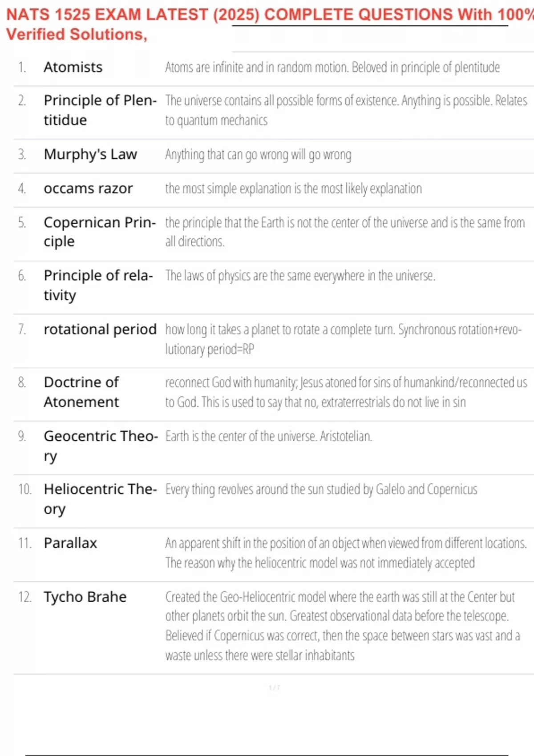Click the "Tycho Brahe" term
The height and width of the screenshot is (756, 534).
85,597
